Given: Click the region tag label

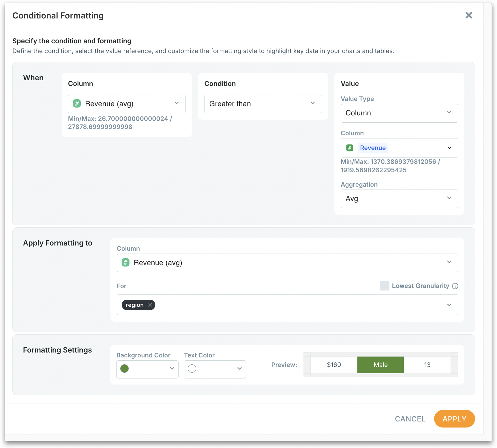Looking at the screenshot, I should [134, 305].
